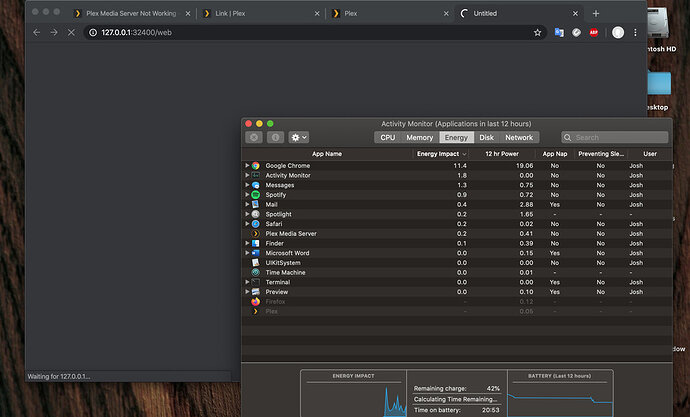Screen dimensions: 690x417
Task: Sort by the 12 hr Power column
Action: (x=502, y=154)
